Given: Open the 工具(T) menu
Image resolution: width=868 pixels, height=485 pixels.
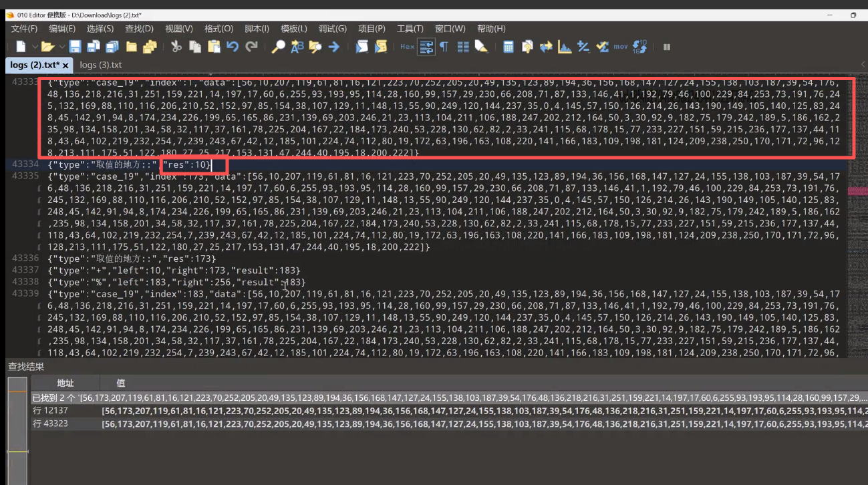Looking at the screenshot, I should (x=410, y=29).
